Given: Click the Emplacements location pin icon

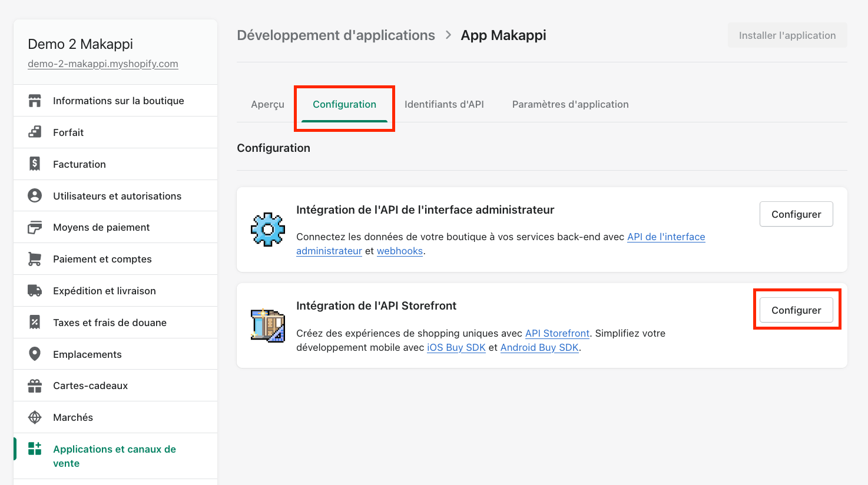Looking at the screenshot, I should [x=35, y=354].
